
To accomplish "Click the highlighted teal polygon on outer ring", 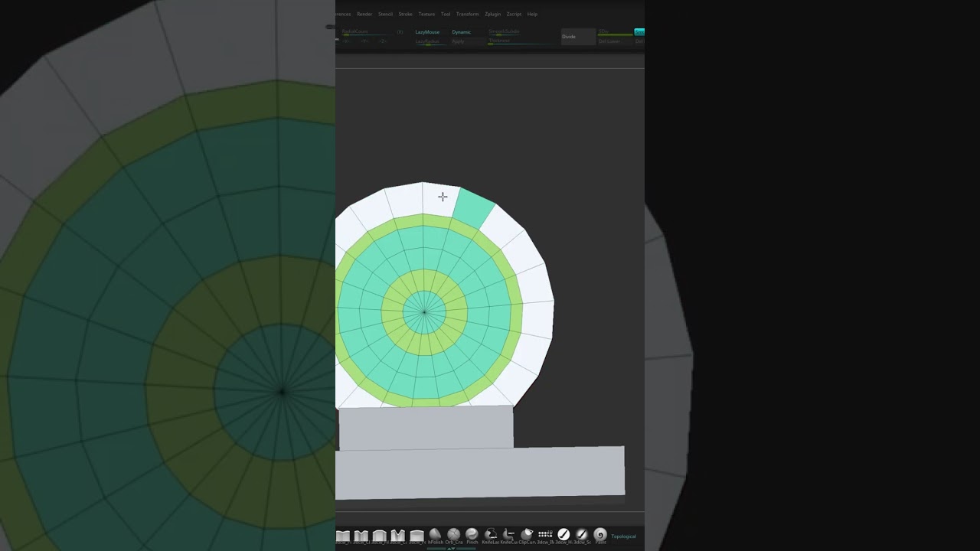I will 474,208.
